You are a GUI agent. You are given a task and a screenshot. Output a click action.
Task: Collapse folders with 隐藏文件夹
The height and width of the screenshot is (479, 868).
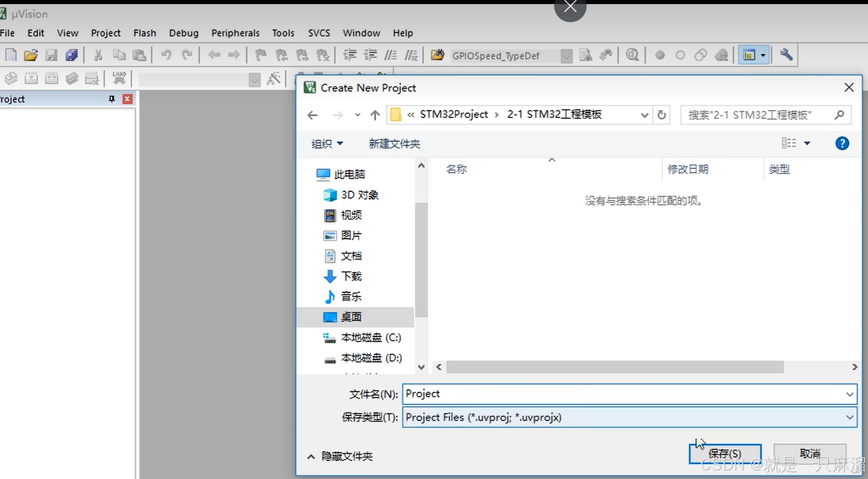[x=340, y=456]
